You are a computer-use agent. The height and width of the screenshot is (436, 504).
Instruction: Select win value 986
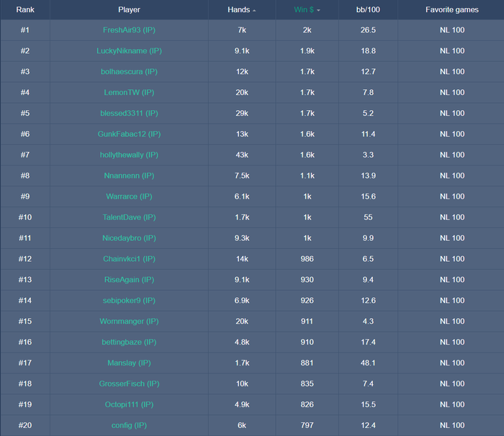307,259
